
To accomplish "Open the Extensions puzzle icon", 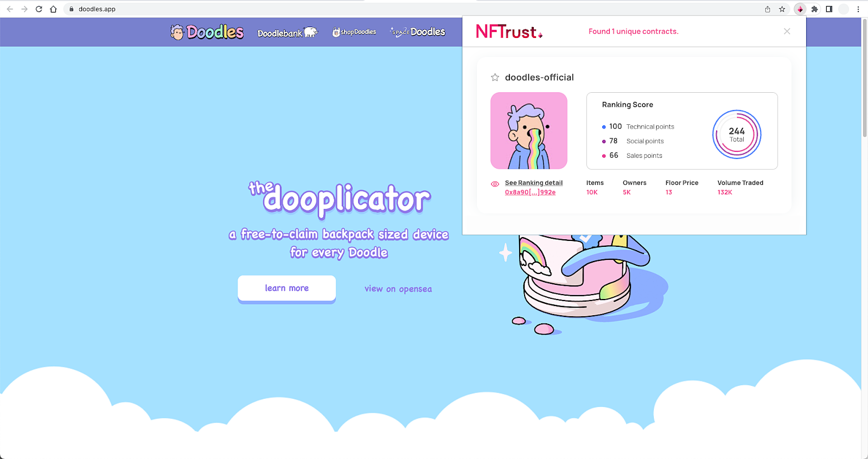I will tap(814, 9).
